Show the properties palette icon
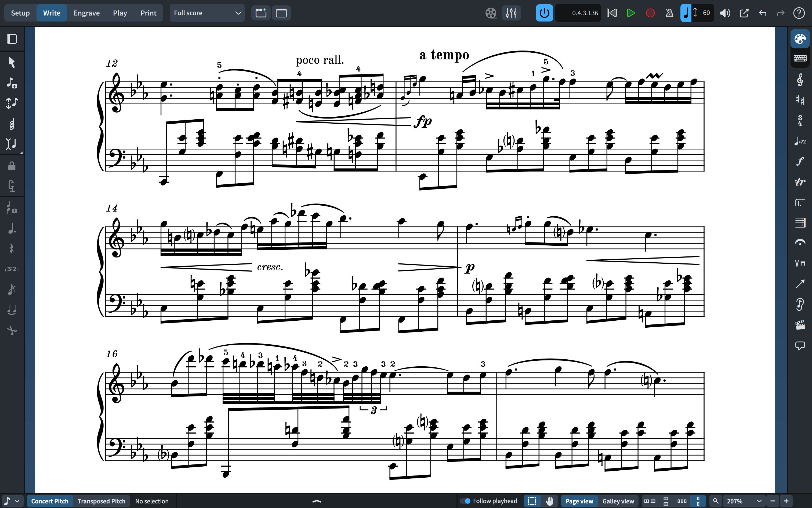 [800, 39]
